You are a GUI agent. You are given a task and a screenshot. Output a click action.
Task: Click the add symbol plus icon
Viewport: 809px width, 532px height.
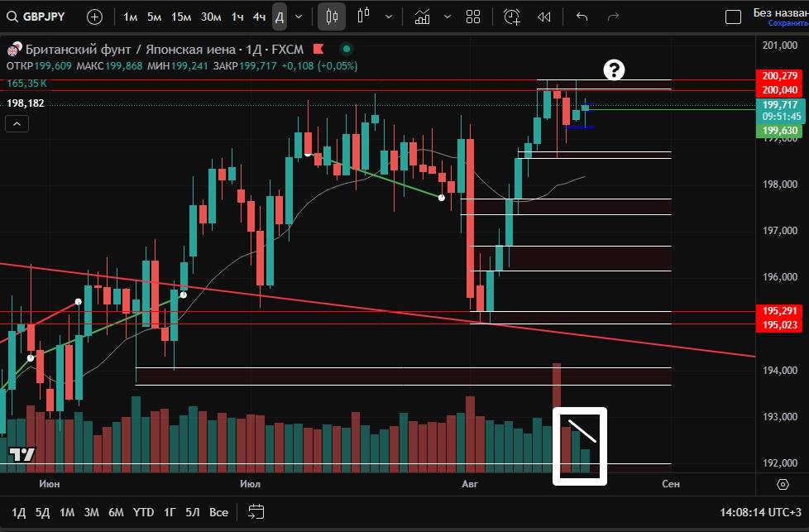95,17
